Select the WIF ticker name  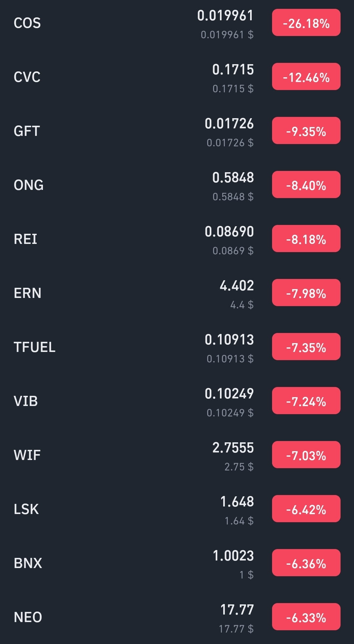pyautogui.click(x=27, y=455)
